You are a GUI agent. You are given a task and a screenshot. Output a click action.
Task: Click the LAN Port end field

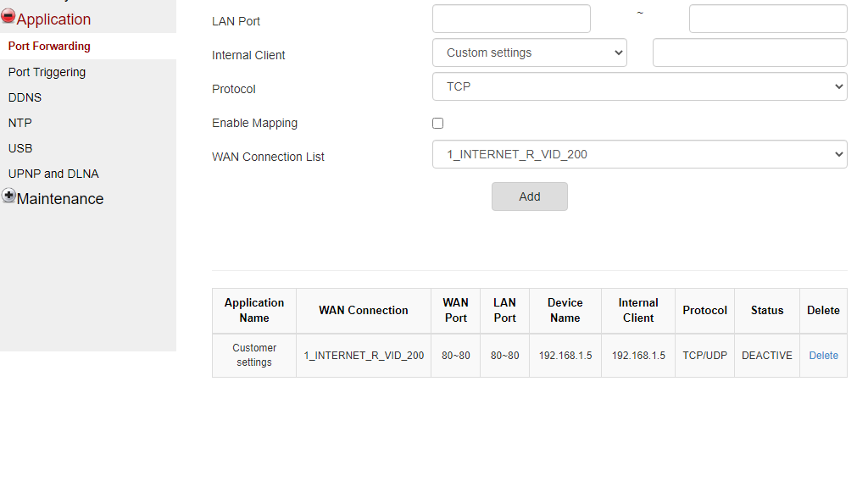[767, 19]
